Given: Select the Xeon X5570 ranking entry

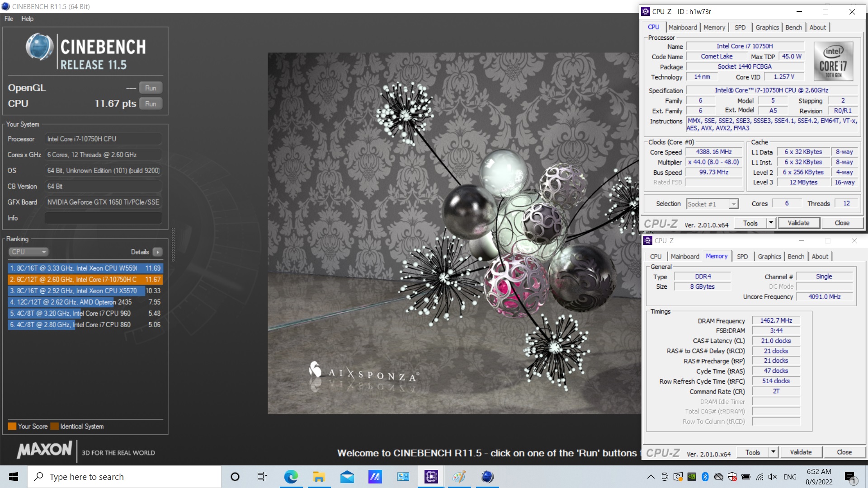Looking at the screenshot, I should pyautogui.click(x=85, y=291).
